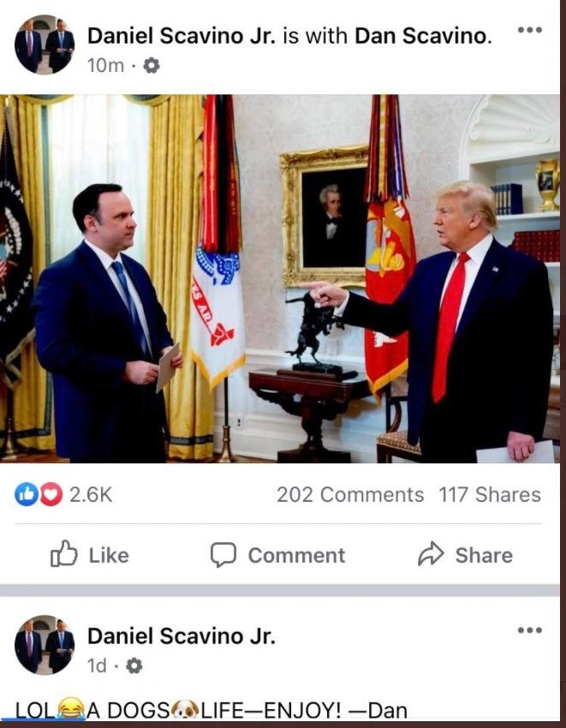
Task: Open the Oval Office photo in the post
Action: tap(279, 278)
